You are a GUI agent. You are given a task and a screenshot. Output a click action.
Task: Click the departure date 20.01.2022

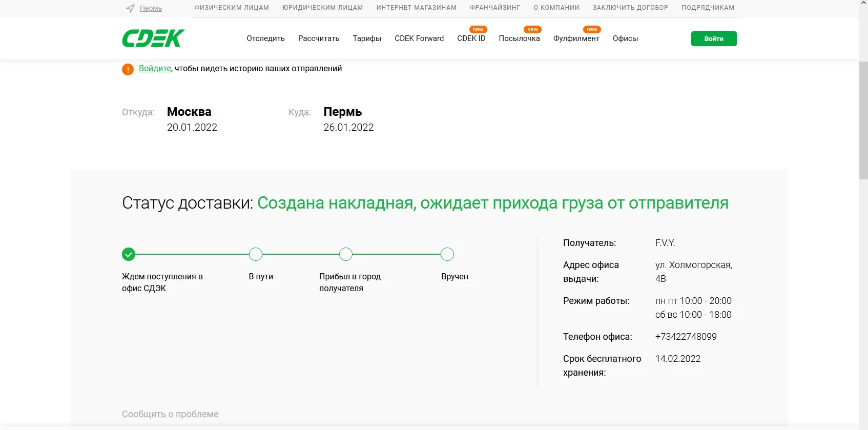point(192,127)
